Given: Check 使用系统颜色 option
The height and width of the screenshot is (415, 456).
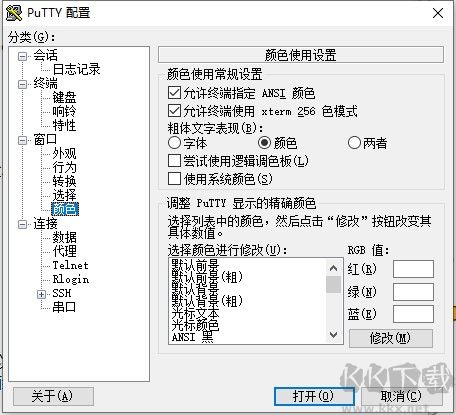Looking at the screenshot, I should click(x=174, y=179).
